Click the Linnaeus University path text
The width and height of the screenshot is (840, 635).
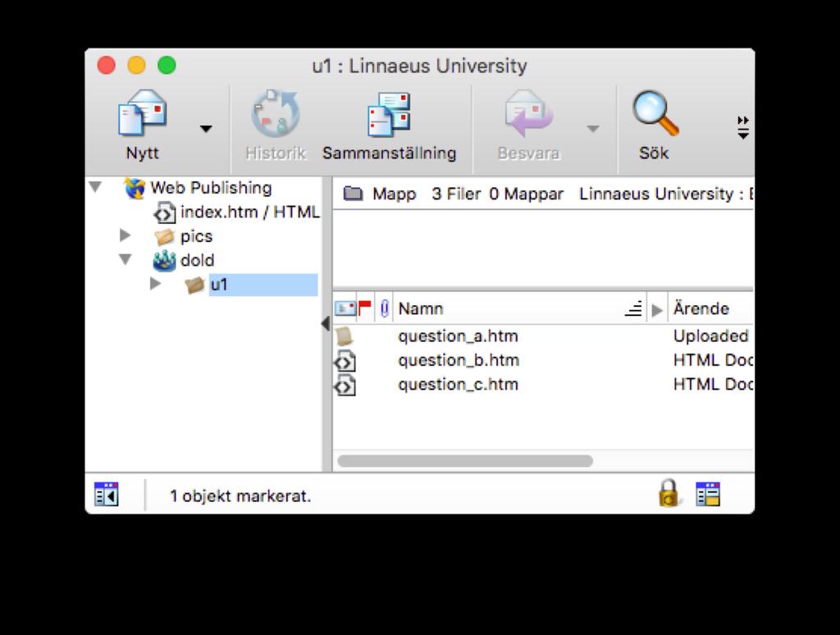(666, 194)
